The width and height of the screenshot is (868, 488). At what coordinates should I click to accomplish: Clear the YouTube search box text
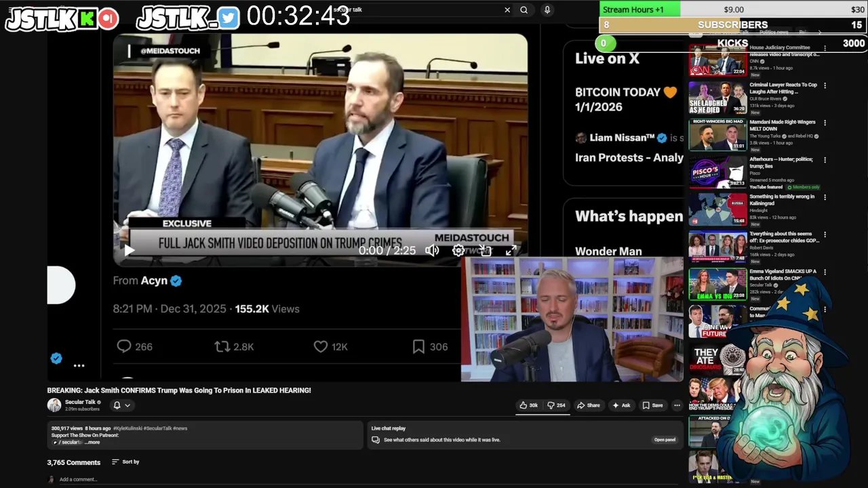click(507, 10)
